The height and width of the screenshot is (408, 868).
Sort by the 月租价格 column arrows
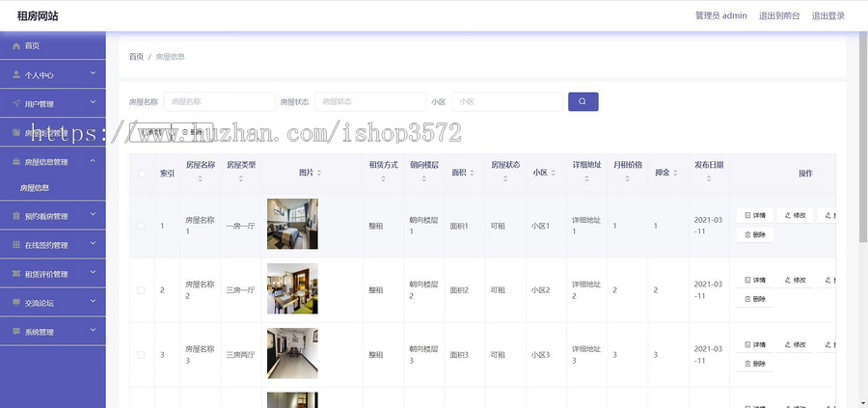(627, 178)
